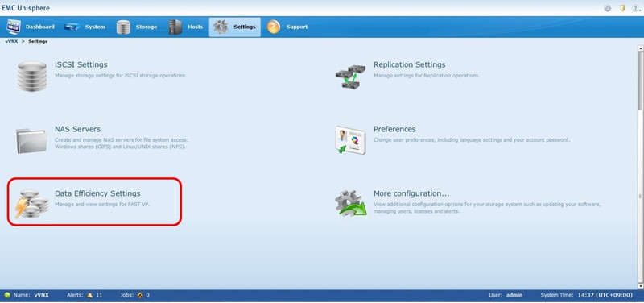Click the Dashboard monitor icon
Image resolution: width=644 pixels, height=303 pixels.
(14, 27)
